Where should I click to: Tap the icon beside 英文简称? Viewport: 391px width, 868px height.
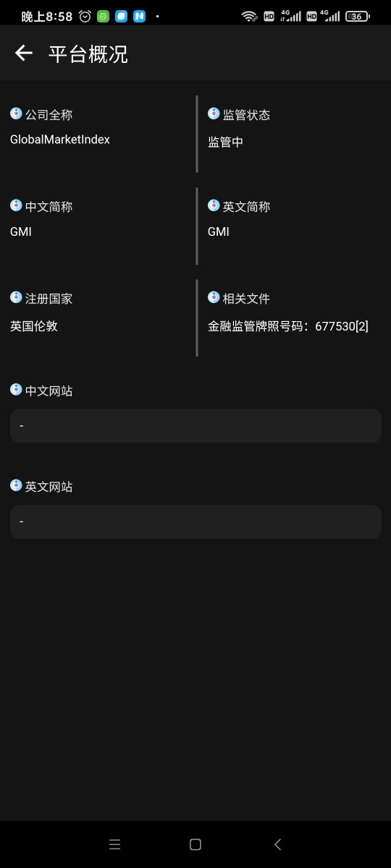pos(214,205)
